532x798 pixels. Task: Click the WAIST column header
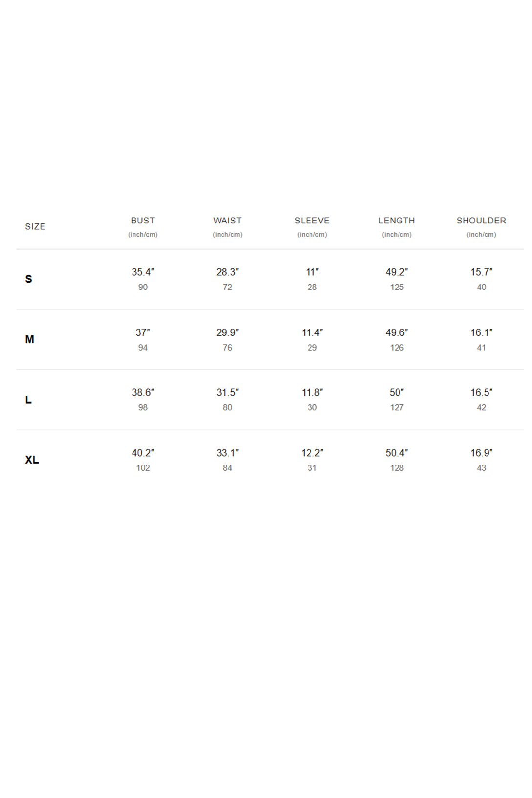227,221
